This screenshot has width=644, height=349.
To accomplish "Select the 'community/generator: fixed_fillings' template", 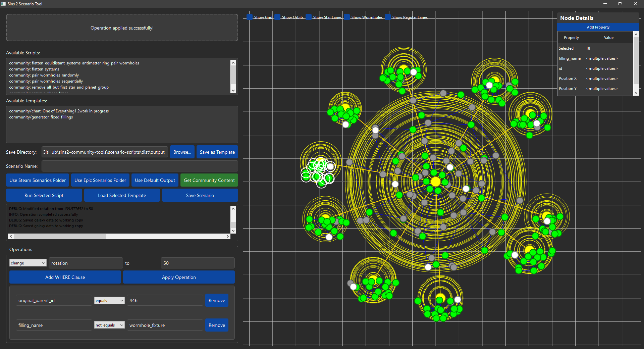I will coord(41,117).
